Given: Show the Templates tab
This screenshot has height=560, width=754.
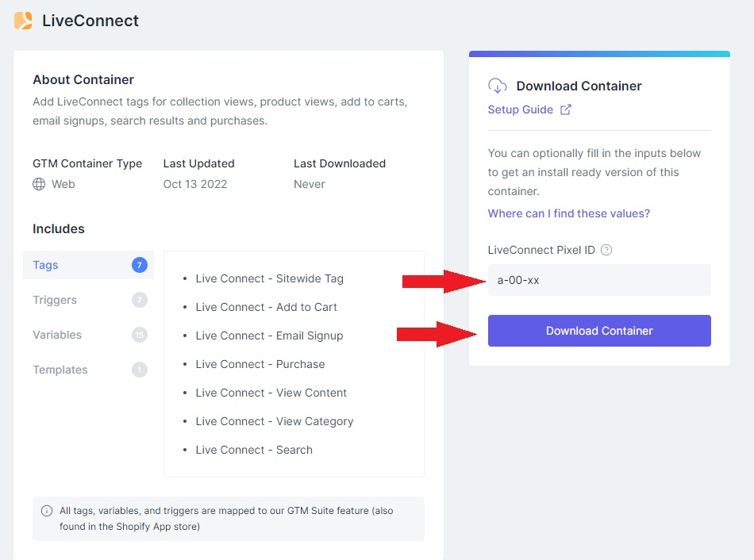Looking at the screenshot, I should click(60, 370).
